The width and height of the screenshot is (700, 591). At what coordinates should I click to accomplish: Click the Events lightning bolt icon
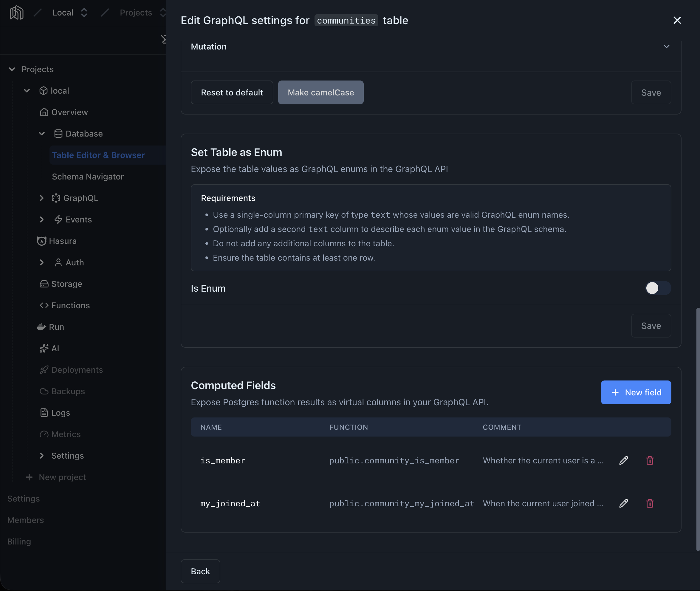point(58,219)
